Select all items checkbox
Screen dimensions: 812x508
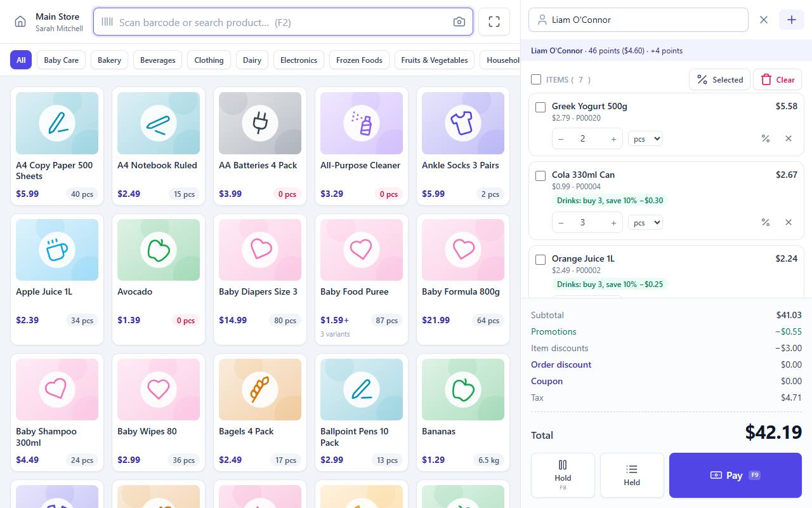point(536,79)
